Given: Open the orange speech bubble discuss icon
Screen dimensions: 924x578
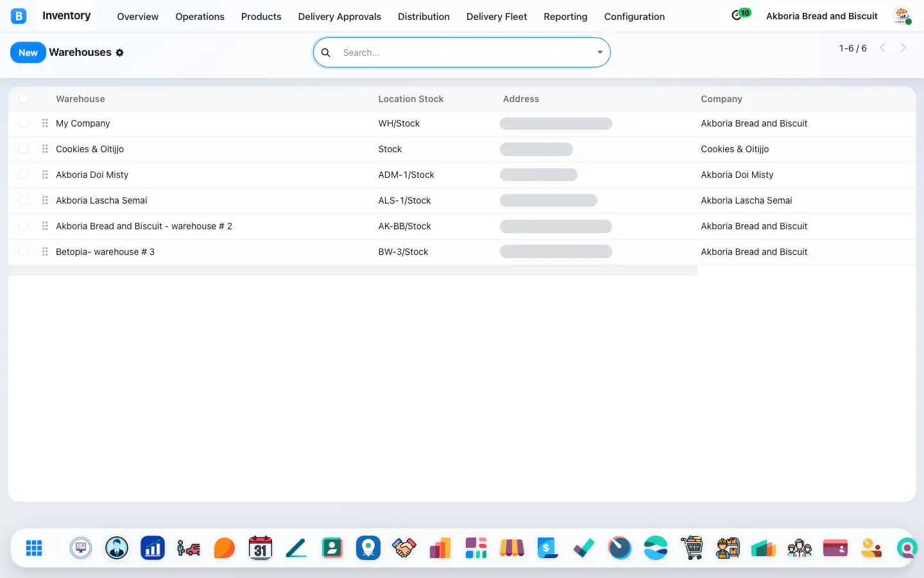Looking at the screenshot, I should 225,548.
